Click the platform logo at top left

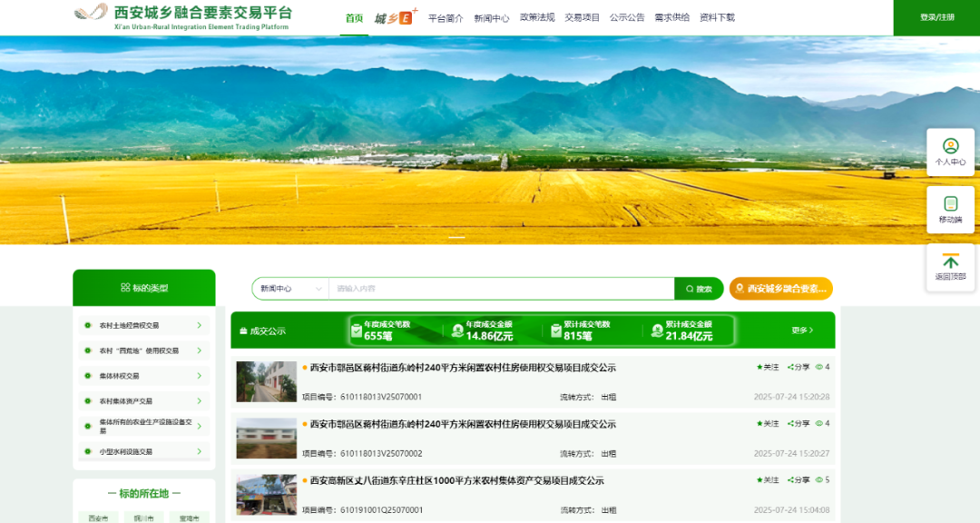pyautogui.click(x=89, y=14)
